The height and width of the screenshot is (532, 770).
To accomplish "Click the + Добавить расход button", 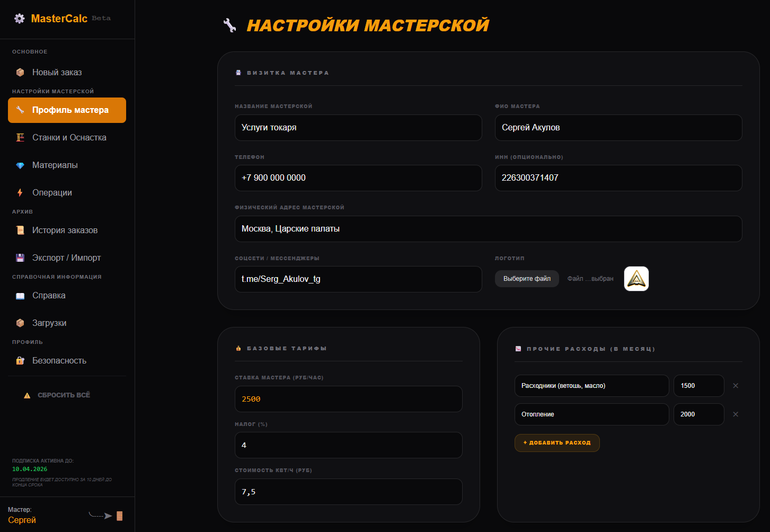I will [556, 443].
